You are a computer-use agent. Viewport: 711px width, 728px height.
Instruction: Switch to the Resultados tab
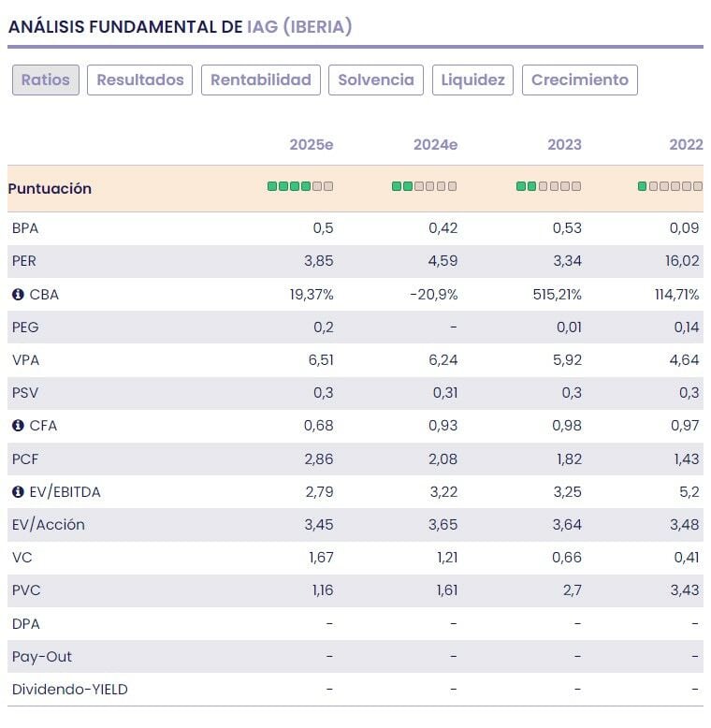(140, 80)
